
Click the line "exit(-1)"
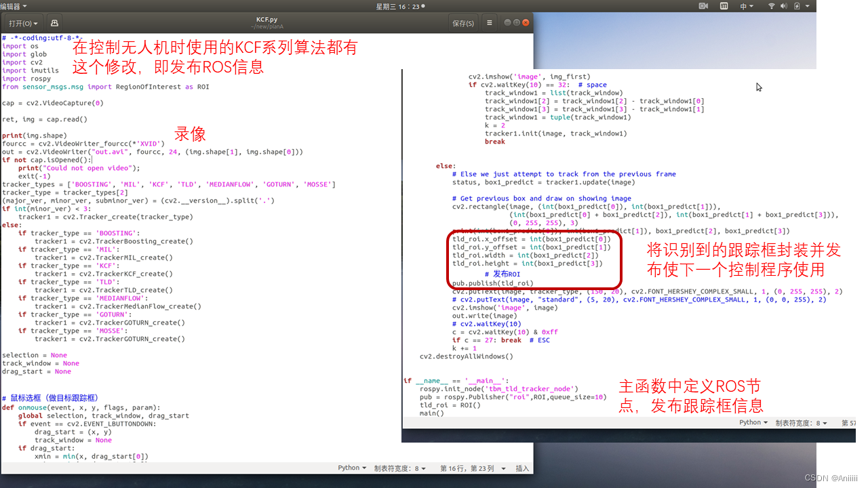point(35,176)
